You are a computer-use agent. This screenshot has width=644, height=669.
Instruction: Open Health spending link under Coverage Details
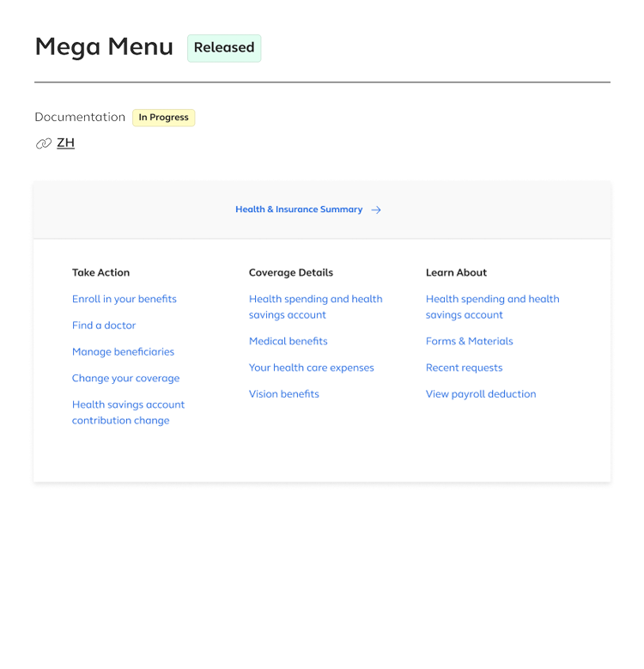coord(315,307)
